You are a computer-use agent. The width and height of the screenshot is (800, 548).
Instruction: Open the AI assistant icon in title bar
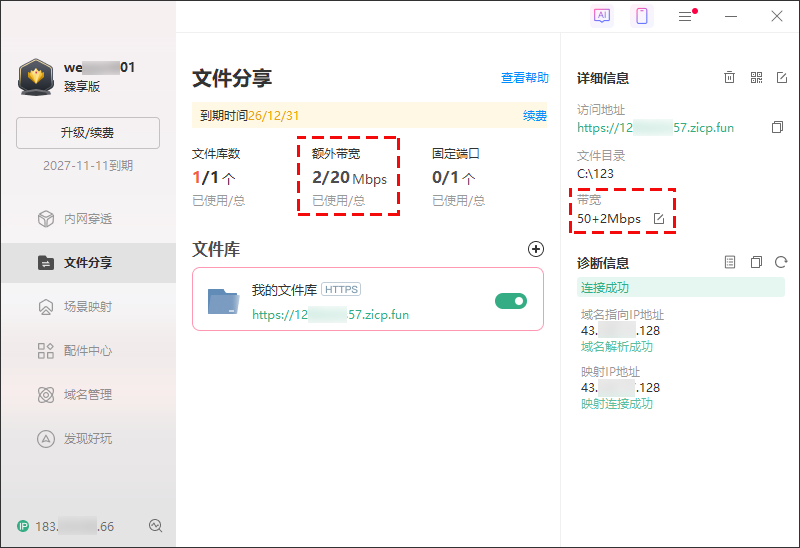[x=602, y=16]
